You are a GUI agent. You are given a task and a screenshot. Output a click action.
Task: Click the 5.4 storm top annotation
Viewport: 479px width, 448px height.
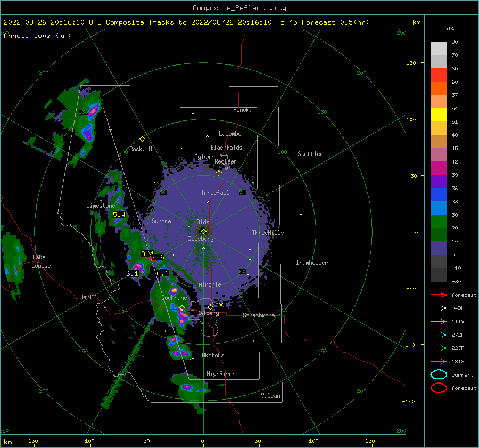119,214
